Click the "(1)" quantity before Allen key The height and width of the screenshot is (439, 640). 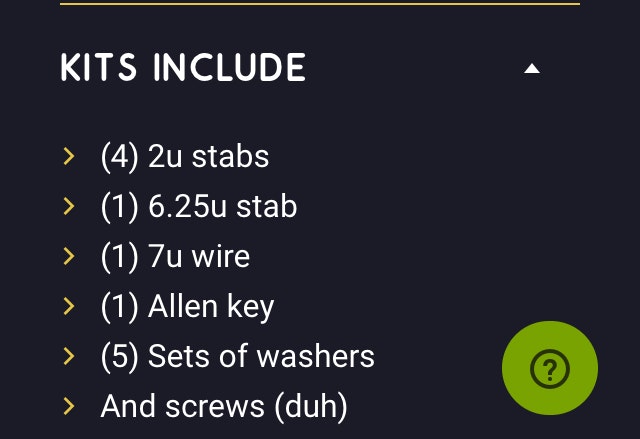click(x=120, y=307)
